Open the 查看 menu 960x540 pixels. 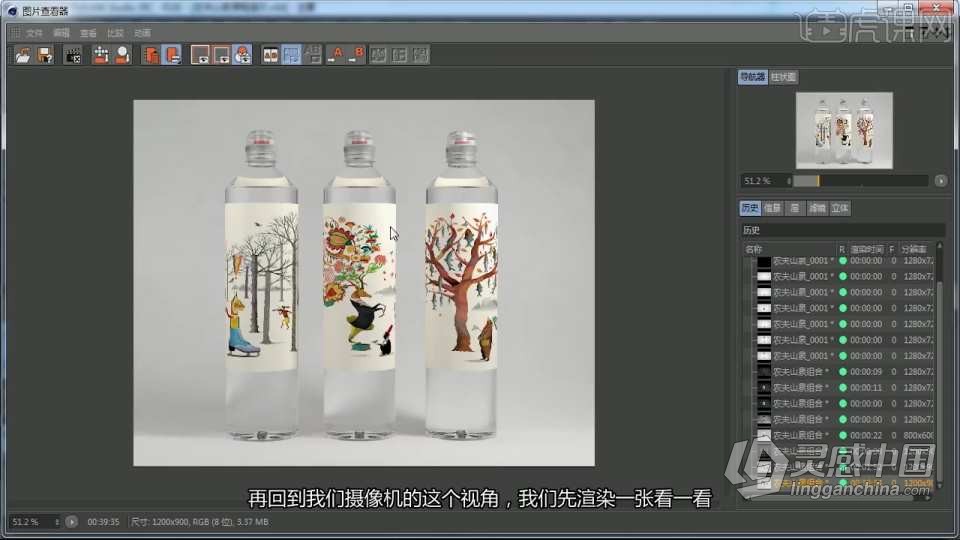[x=88, y=33]
